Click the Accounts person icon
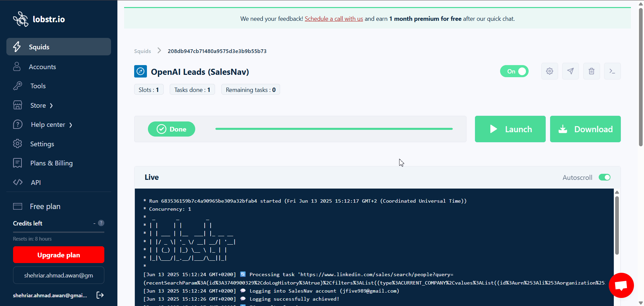 17,66
